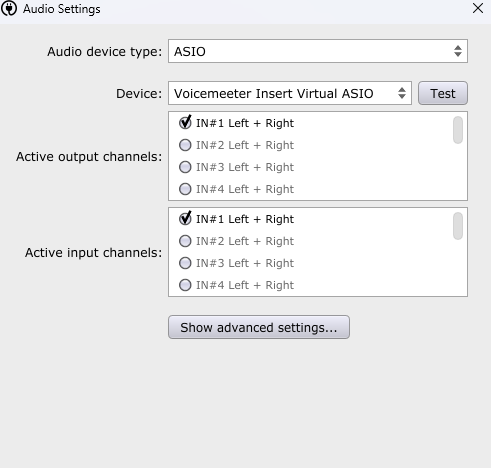Enable output channel IN#2 Left + Right

point(185,145)
